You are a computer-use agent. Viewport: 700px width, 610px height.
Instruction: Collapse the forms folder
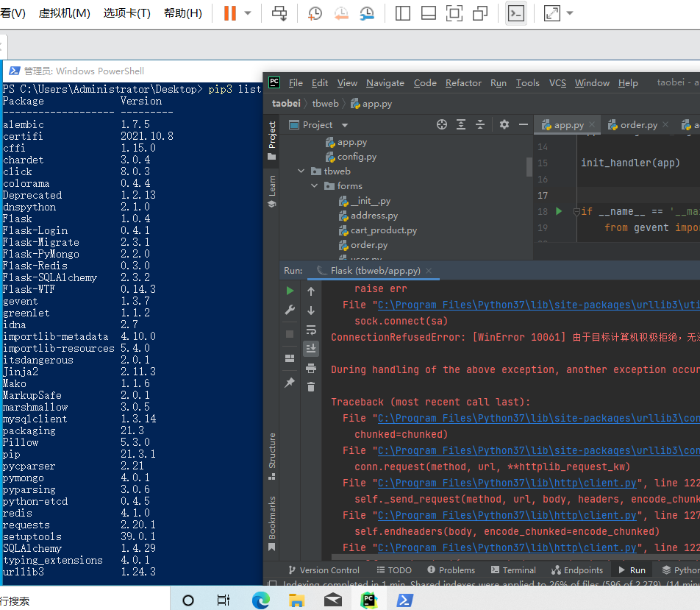tap(315, 186)
